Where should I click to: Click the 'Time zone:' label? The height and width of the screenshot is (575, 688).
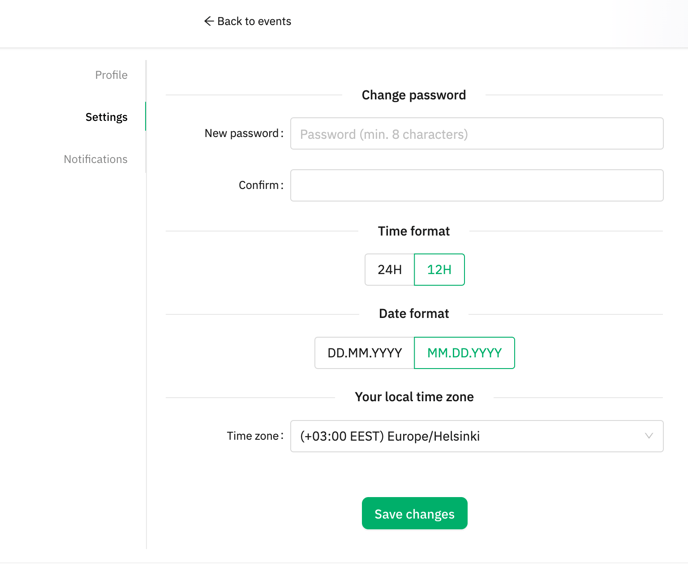tap(255, 436)
